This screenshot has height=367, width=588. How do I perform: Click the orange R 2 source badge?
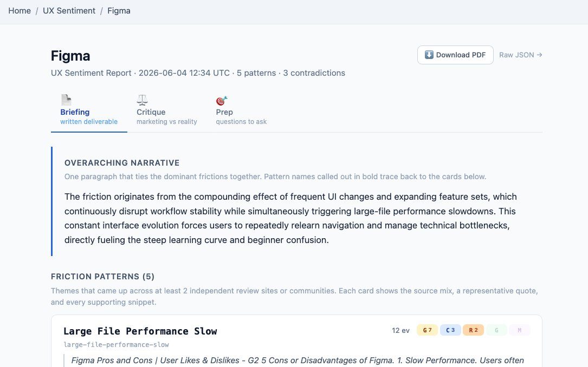(473, 330)
